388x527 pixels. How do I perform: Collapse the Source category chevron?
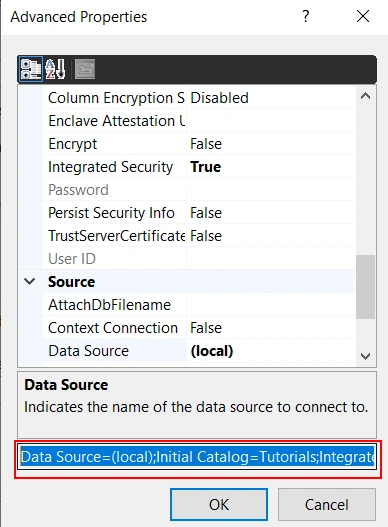coord(30,281)
